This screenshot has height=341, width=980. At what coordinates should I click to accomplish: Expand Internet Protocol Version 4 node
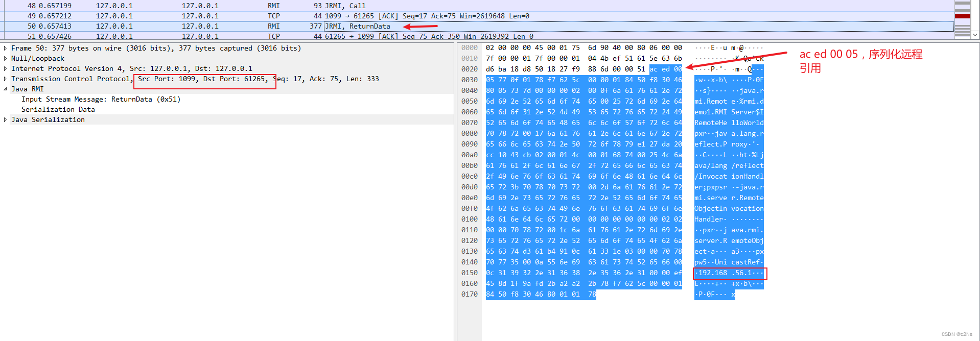click(5, 68)
